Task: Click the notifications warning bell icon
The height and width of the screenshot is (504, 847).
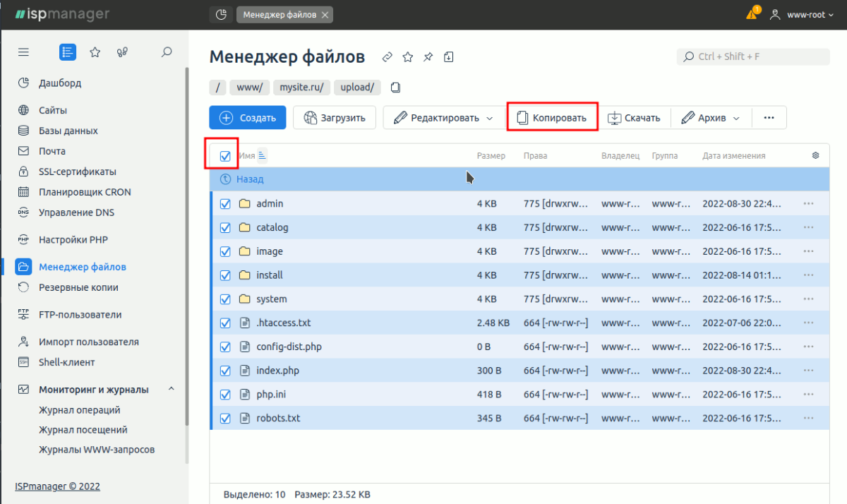Action: [752, 14]
